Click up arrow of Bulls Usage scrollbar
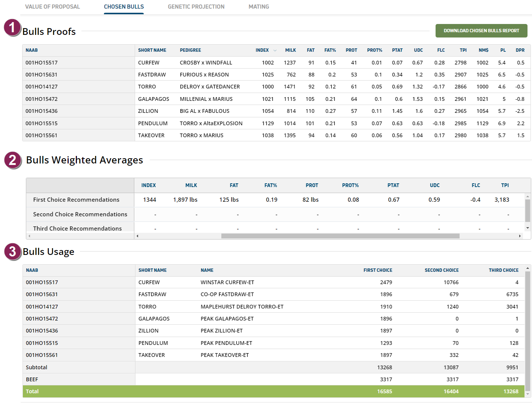 (527, 268)
